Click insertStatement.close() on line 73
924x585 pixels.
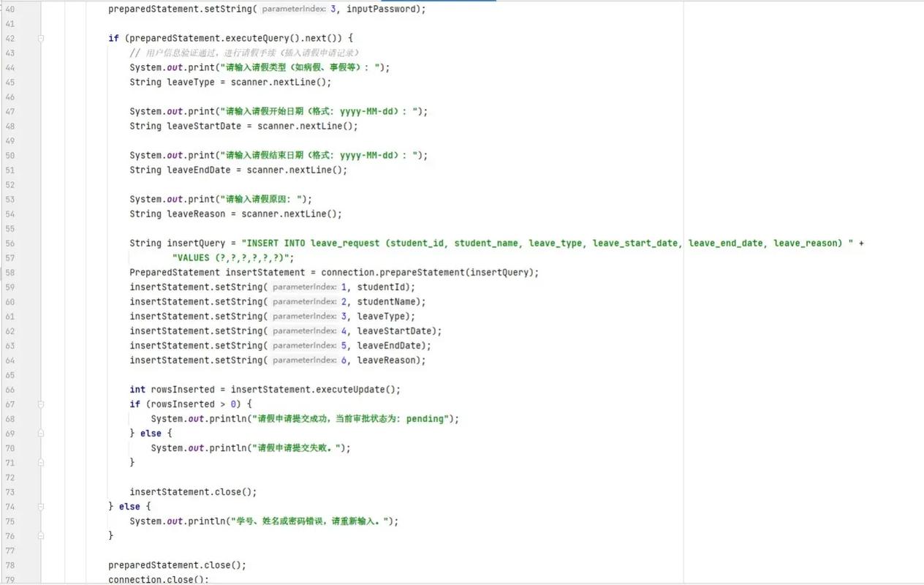click(x=191, y=491)
